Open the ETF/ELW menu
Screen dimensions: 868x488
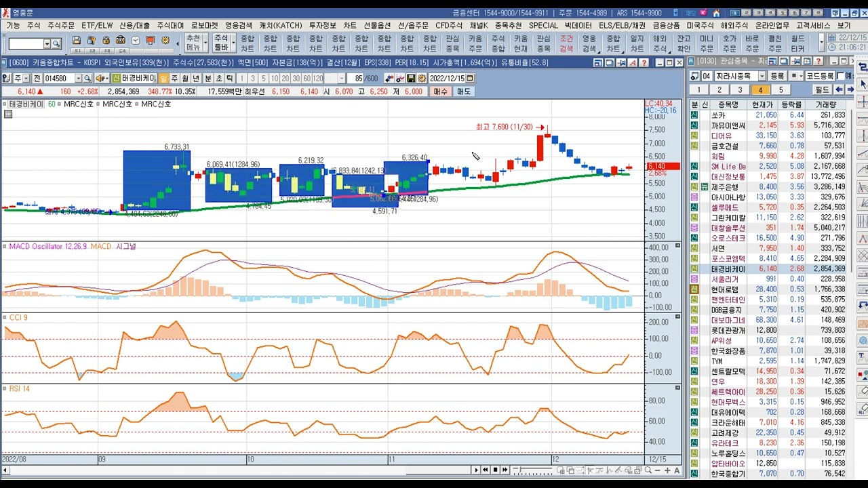(97, 25)
